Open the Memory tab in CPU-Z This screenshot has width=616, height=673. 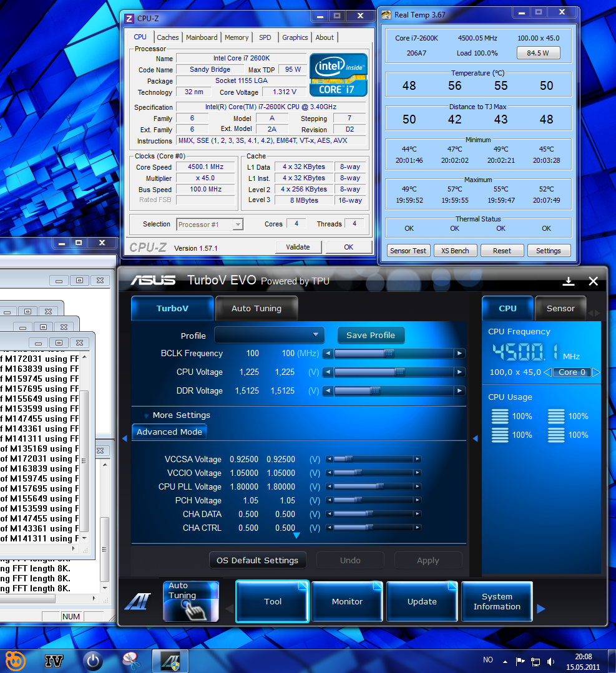point(237,37)
